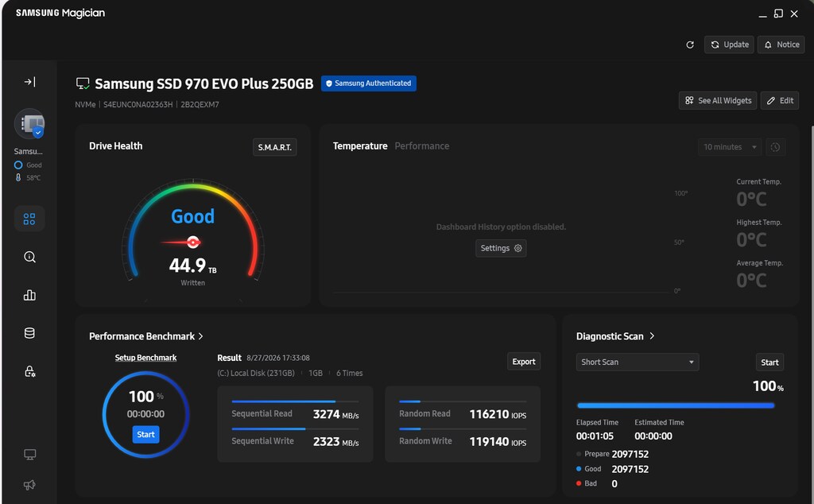This screenshot has width=814, height=504.
Task: Open the dashboard grid icon in sidebar
Action: point(29,219)
